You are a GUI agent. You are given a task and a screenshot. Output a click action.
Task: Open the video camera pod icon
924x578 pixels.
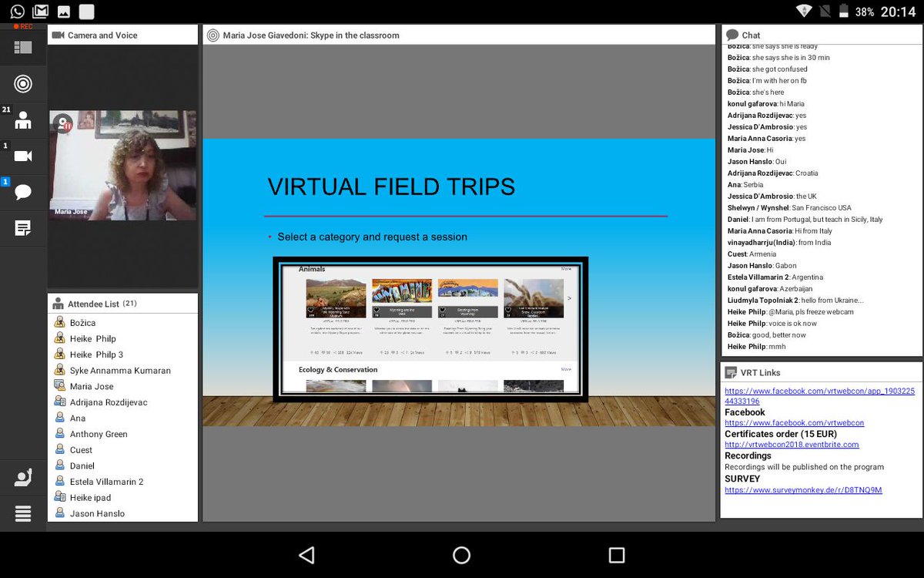(x=23, y=156)
